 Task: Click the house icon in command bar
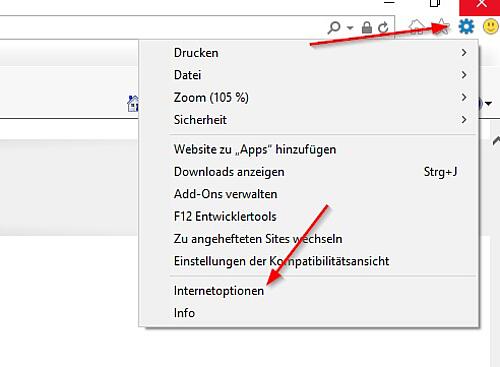133,104
